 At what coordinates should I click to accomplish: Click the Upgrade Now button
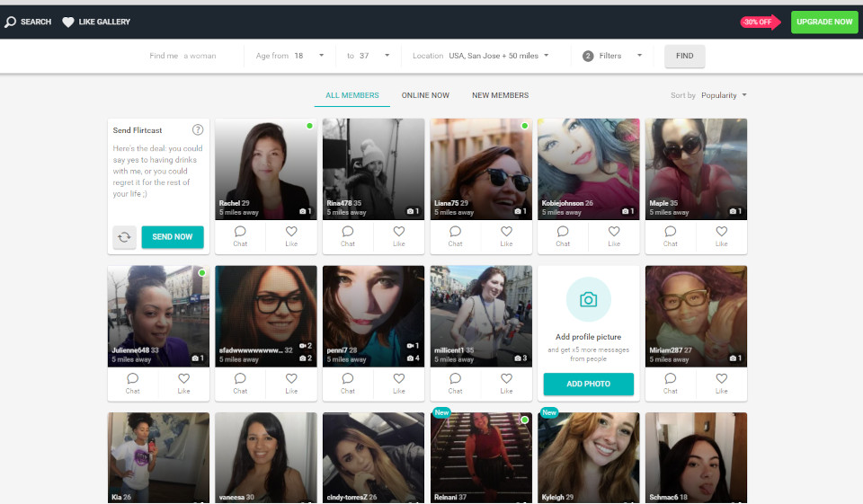[x=823, y=22]
